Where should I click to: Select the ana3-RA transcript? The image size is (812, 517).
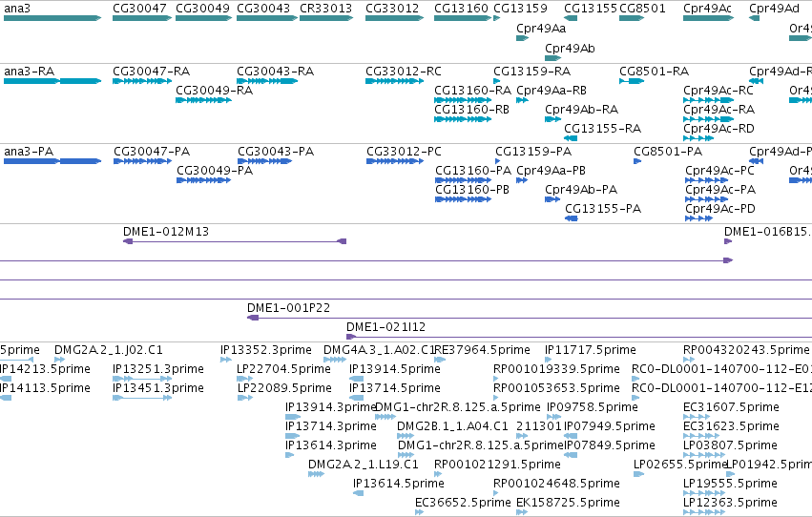point(52,81)
